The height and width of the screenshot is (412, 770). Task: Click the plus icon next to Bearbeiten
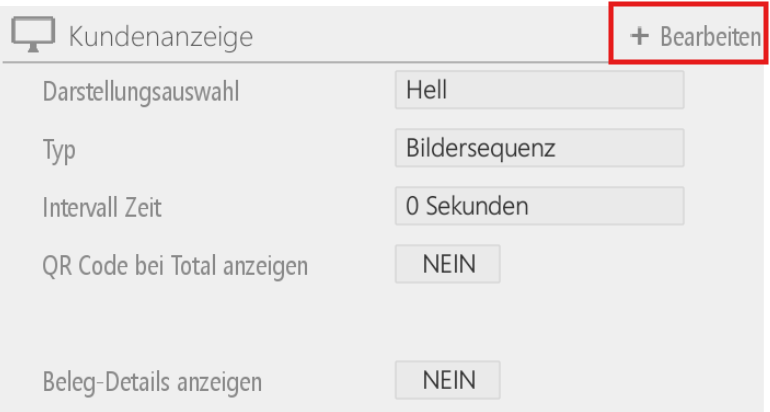tap(639, 36)
